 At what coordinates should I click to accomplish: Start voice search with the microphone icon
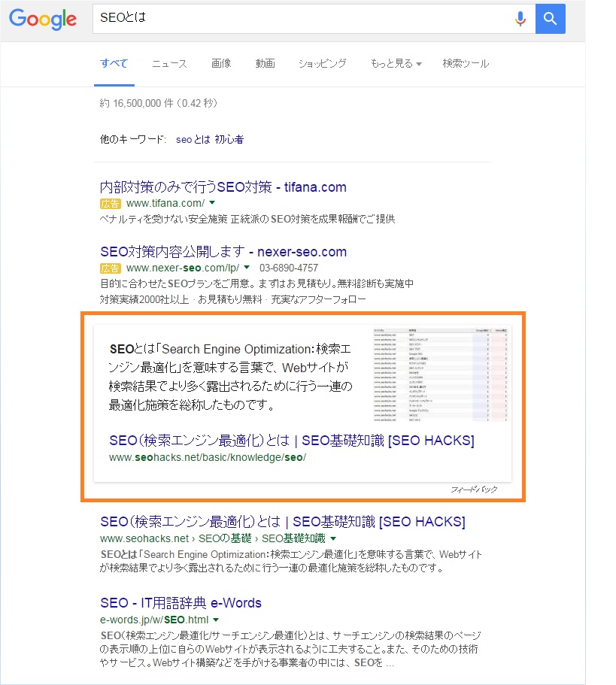pyautogui.click(x=520, y=19)
